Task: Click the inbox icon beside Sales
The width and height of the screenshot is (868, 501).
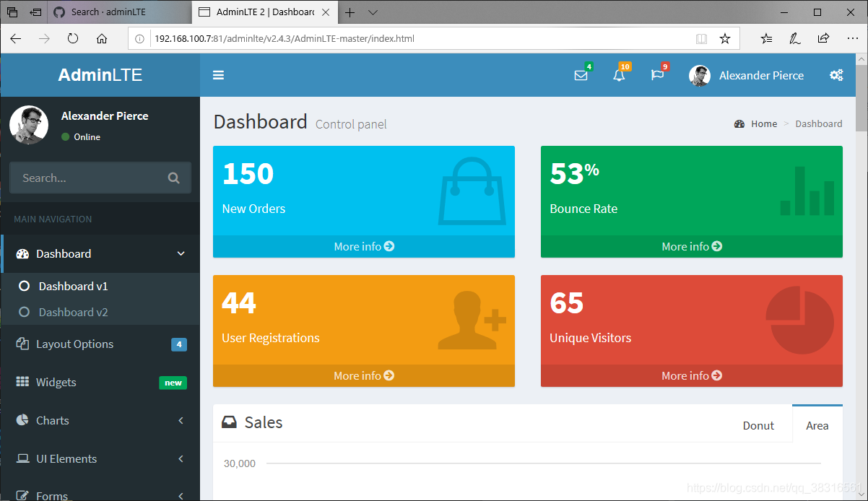Action: pyautogui.click(x=229, y=422)
